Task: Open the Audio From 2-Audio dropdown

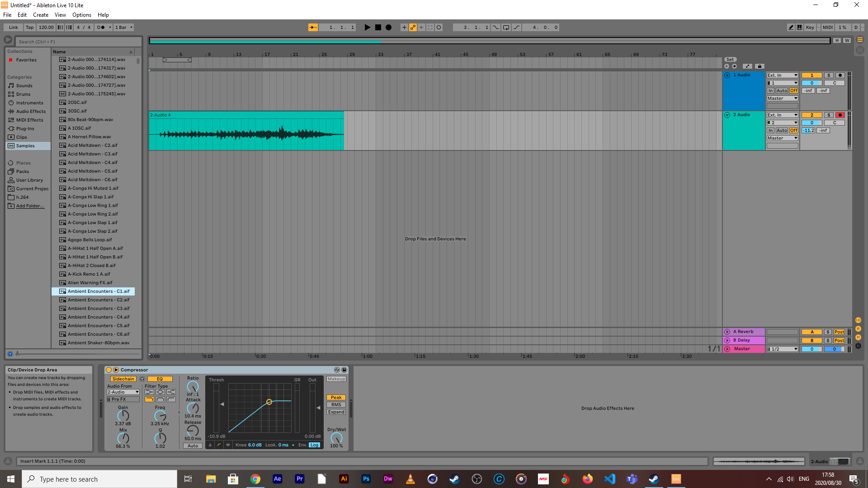Action: 123,392
